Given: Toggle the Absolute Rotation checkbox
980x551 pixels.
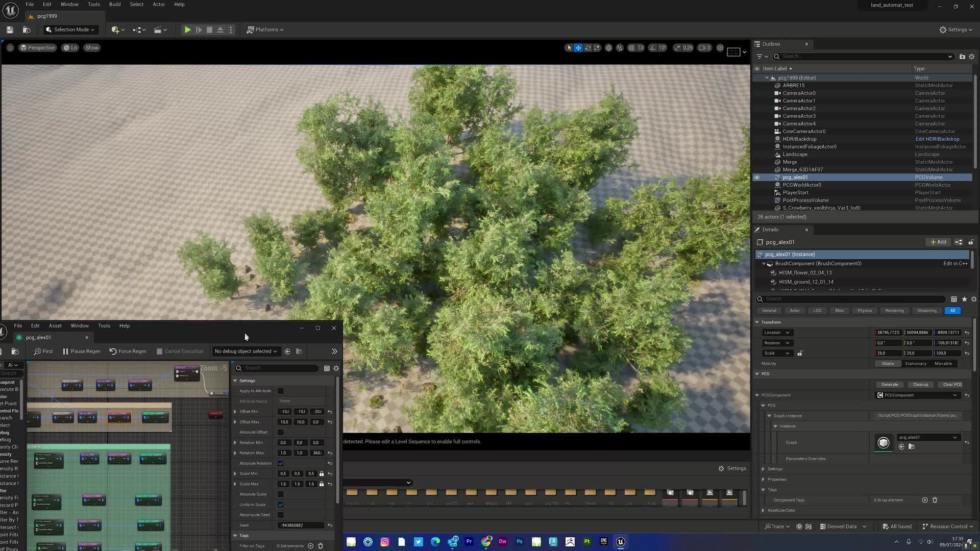Looking at the screenshot, I should [x=281, y=463].
